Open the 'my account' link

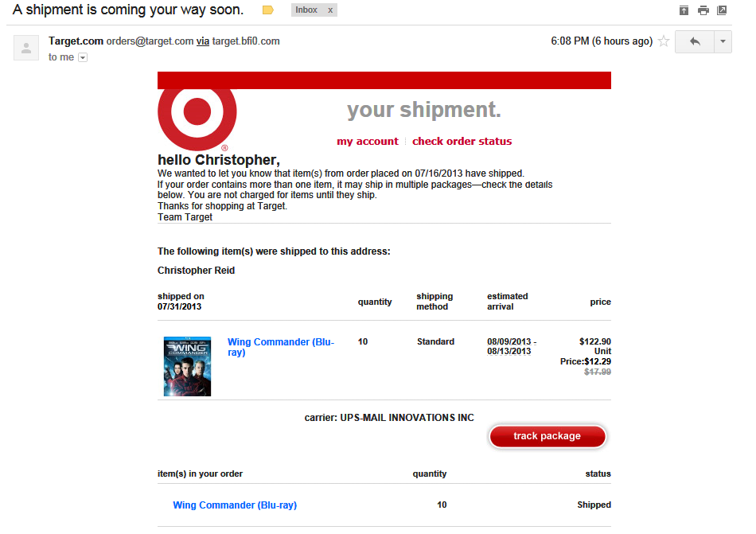[x=367, y=141]
